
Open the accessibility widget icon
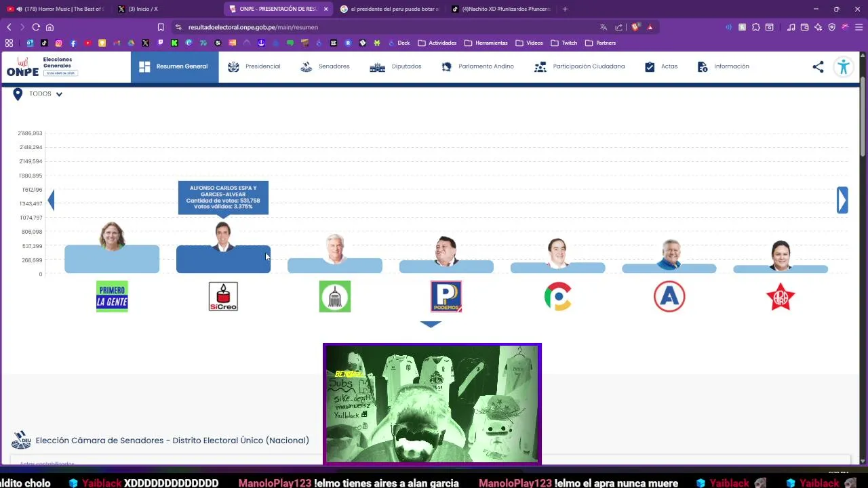click(x=844, y=66)
